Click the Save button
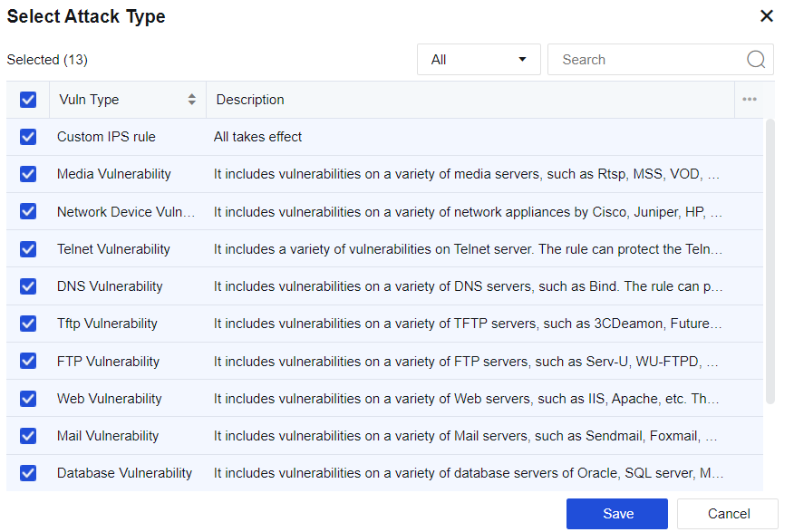 (x=617, y=514)
